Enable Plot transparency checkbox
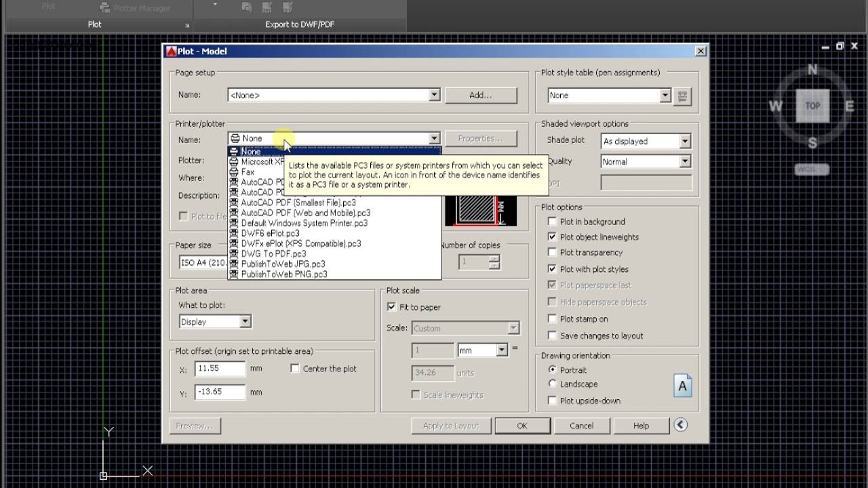868x488 pixels. (552, 252)
